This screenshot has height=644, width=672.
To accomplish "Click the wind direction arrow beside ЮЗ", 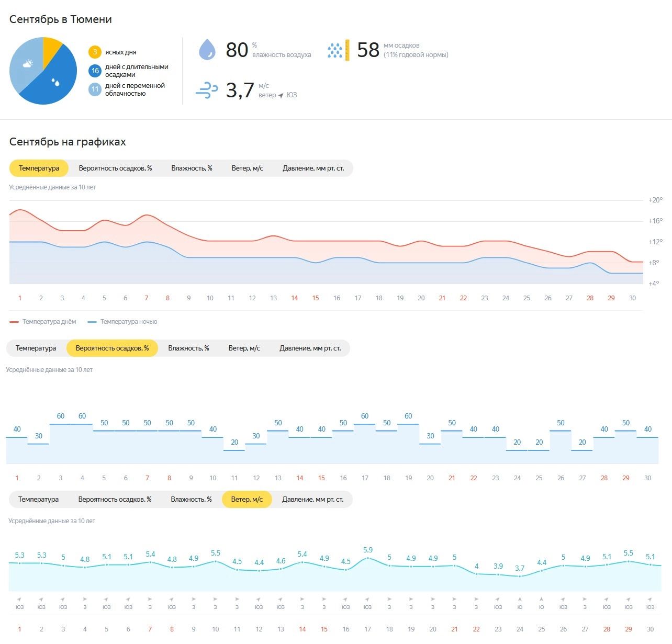I will 281,95.
